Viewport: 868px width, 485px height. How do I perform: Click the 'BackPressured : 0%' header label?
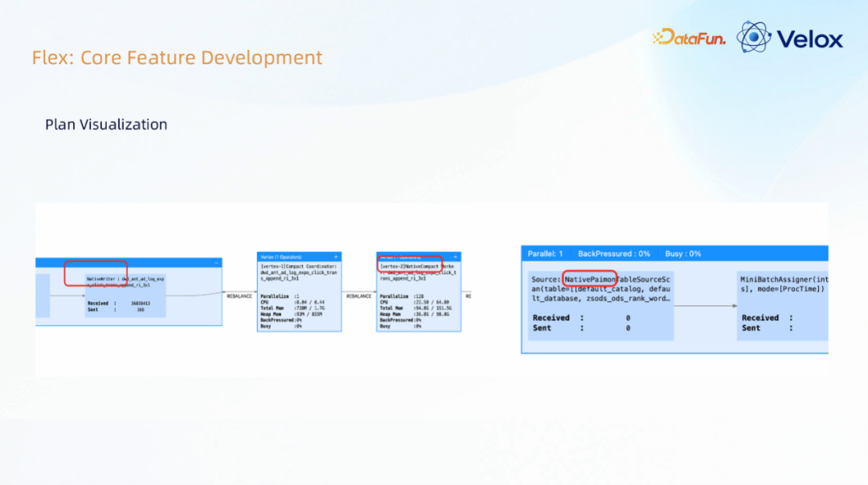[614, 254]
